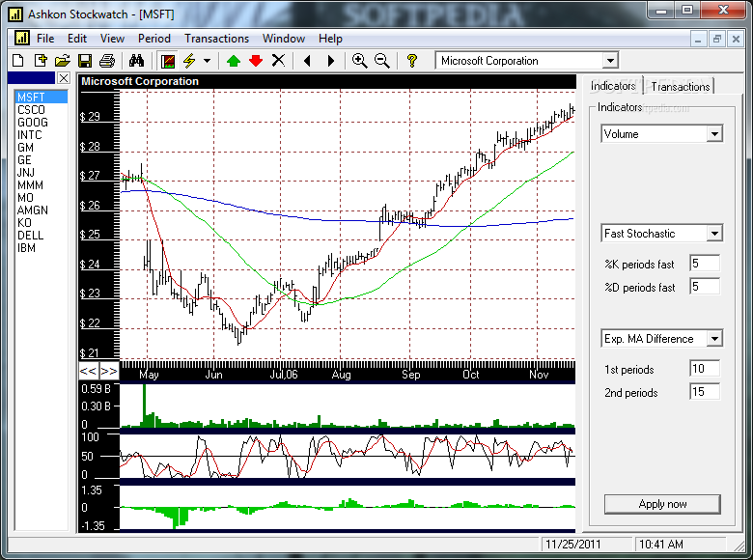This screenshot has width=753, height=560.
Task: Click the yellow lightning bolt icon
Action: tap(189, 61)
